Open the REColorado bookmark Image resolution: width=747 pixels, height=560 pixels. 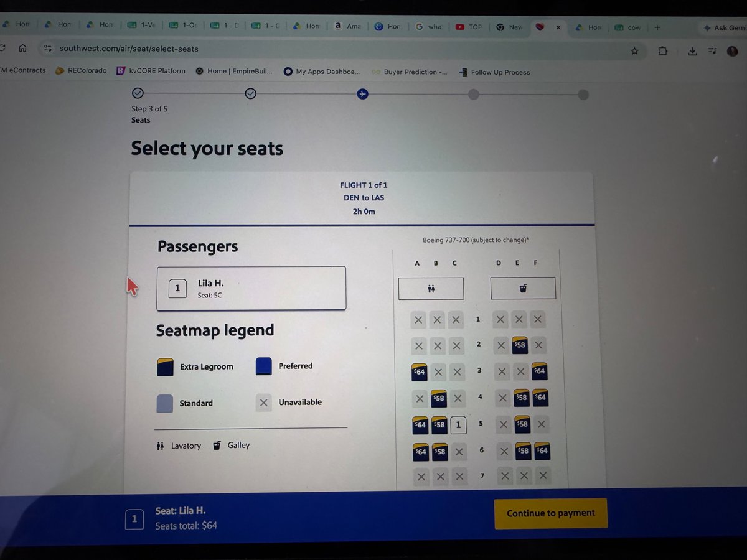(81, 70)
